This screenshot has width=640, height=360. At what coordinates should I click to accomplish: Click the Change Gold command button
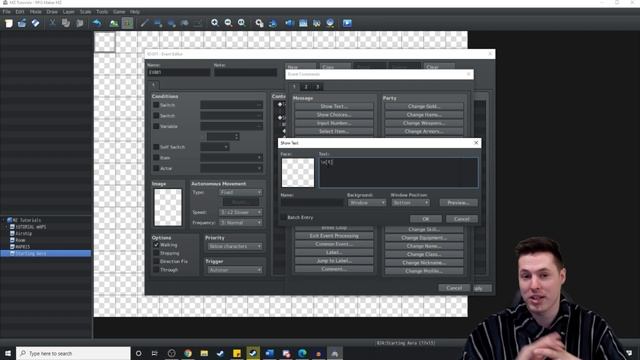click(x=424, y=106)
